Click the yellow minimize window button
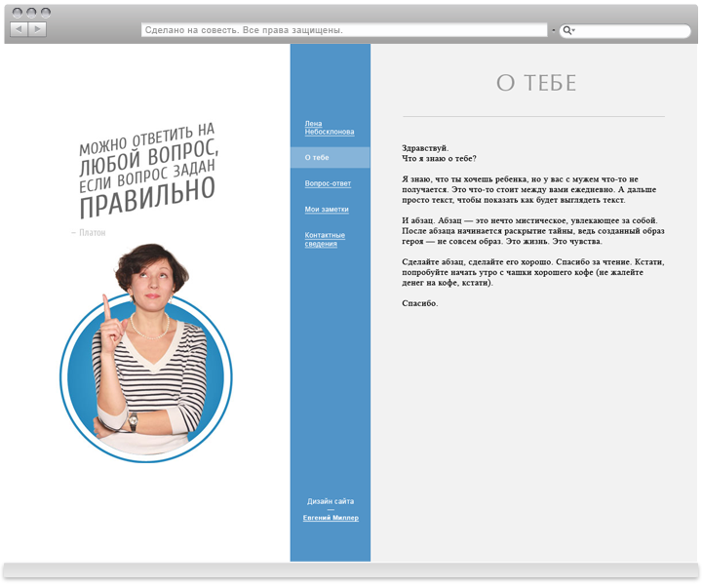The width and height of the screenshot is (702, 588). tap(31, 13)
